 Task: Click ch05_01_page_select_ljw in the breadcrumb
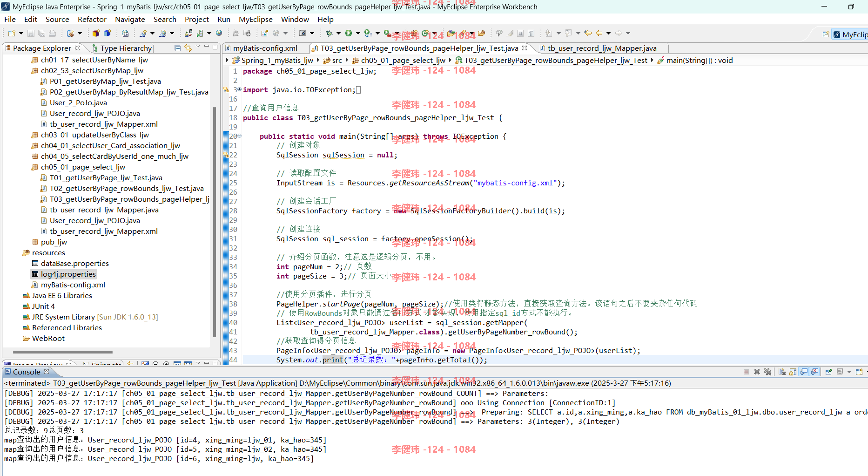click(403, 60)
